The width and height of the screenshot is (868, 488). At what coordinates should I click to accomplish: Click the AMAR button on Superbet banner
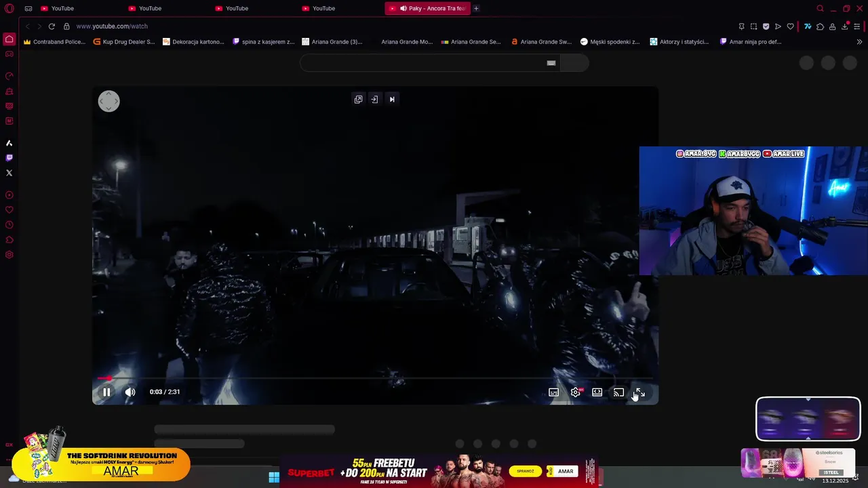click(566, 471)
